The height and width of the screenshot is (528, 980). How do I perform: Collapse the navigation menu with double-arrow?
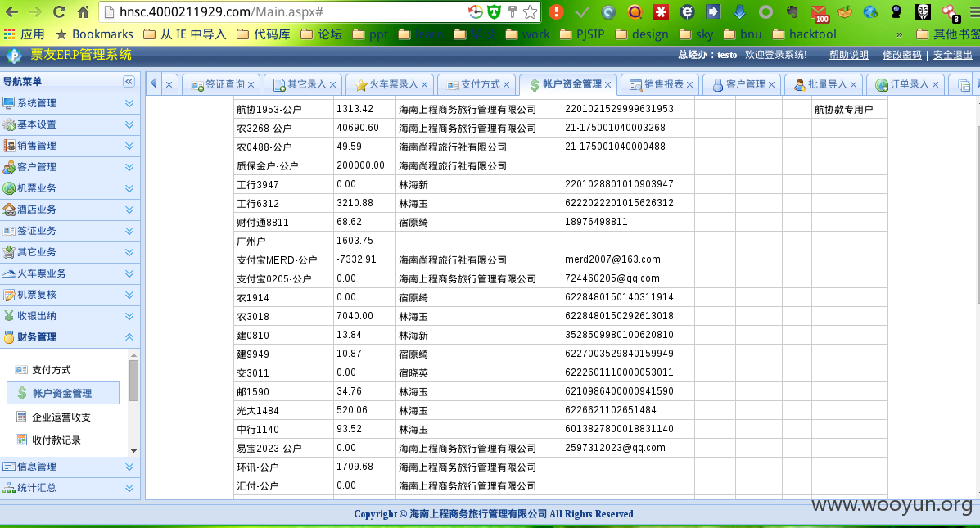(x=129, y=81)
